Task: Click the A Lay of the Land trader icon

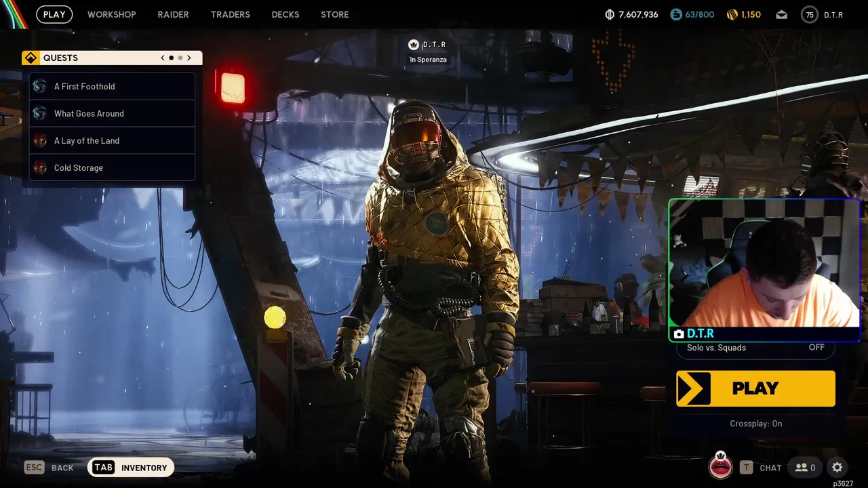Action: coord(40,140)
